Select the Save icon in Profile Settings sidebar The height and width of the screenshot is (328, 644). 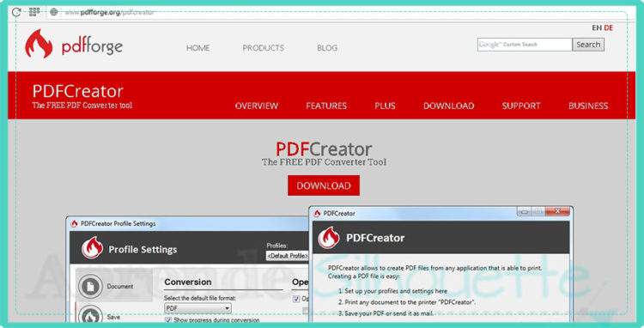point(90,315)
